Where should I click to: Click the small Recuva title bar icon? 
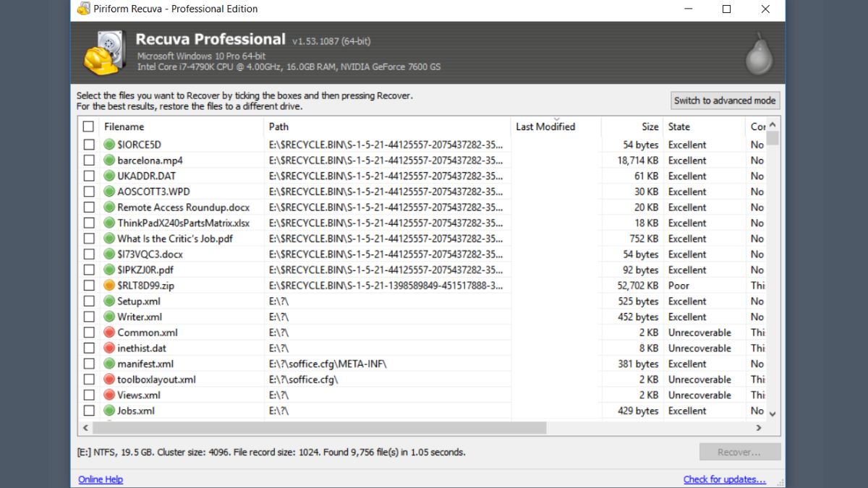83,9
